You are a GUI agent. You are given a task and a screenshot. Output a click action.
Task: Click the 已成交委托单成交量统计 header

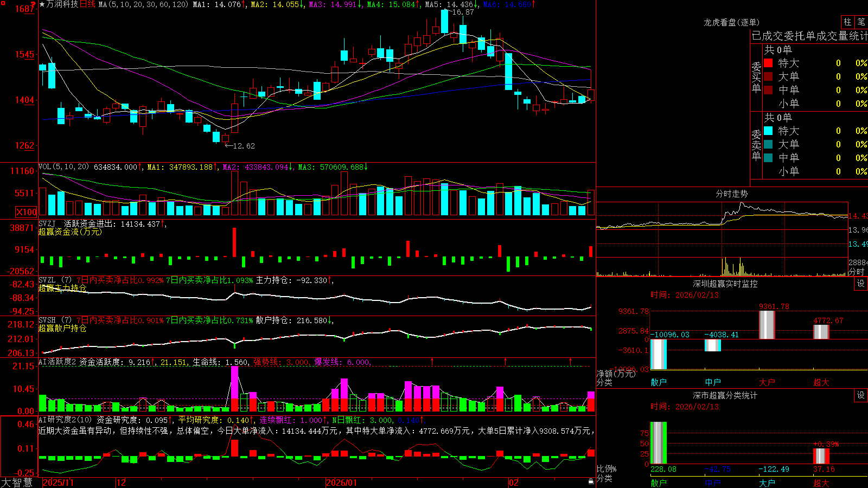pyautogui.click(x=809, y=36)
